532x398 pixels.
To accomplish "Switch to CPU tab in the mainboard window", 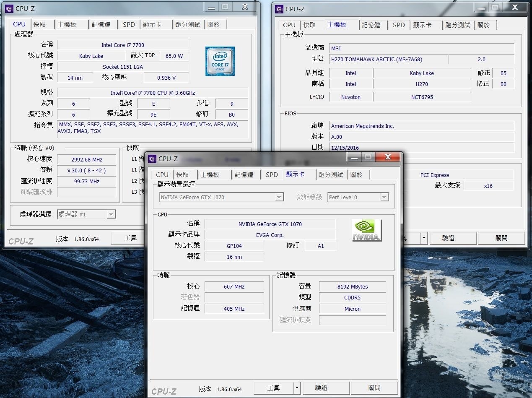I will click(289, 25).
